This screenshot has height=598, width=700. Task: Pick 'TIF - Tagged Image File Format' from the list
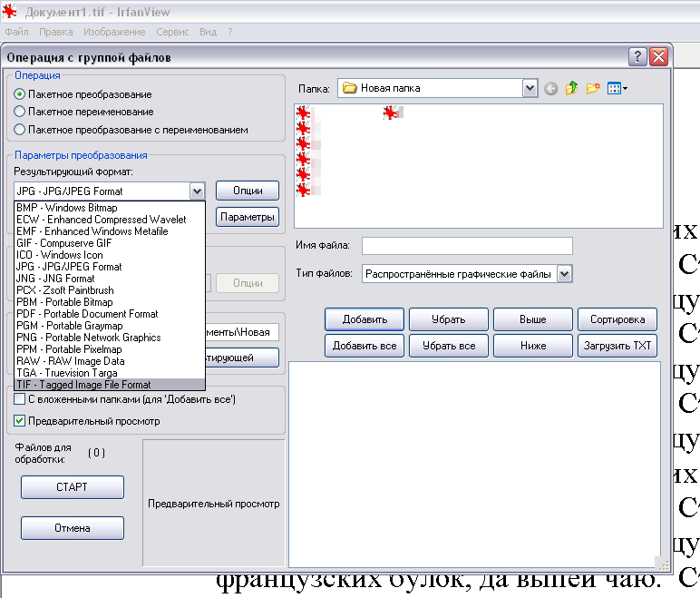[83, 385]
